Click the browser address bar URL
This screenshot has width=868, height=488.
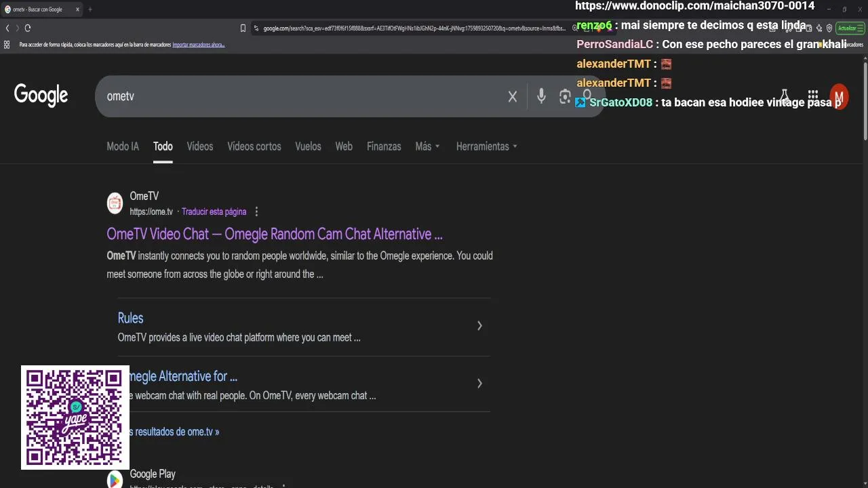414,28
